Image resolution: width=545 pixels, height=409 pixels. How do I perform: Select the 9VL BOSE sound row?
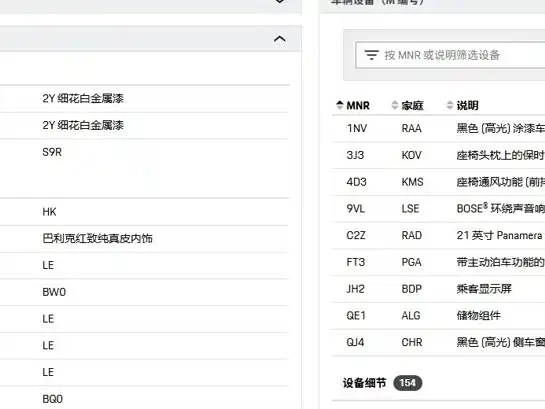pyautogui.click(x=438, y=208)
